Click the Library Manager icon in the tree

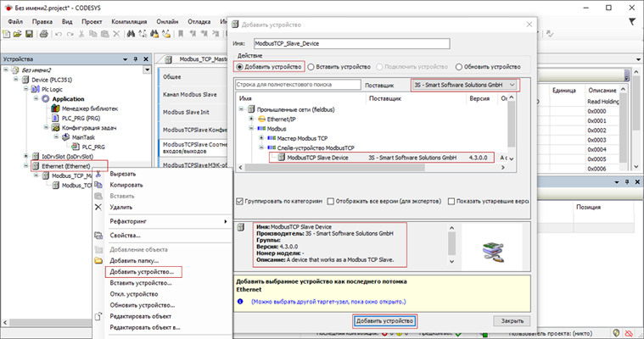[55, 108]
